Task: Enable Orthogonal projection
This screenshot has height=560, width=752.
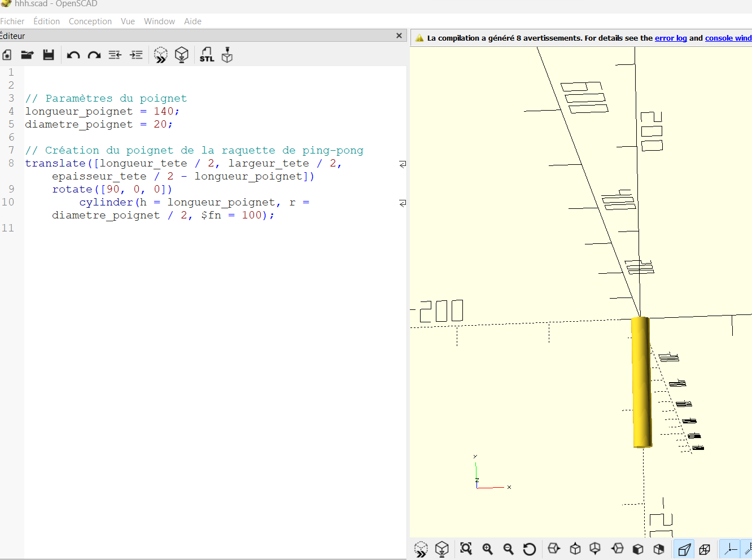Action: tap(705, 549)
